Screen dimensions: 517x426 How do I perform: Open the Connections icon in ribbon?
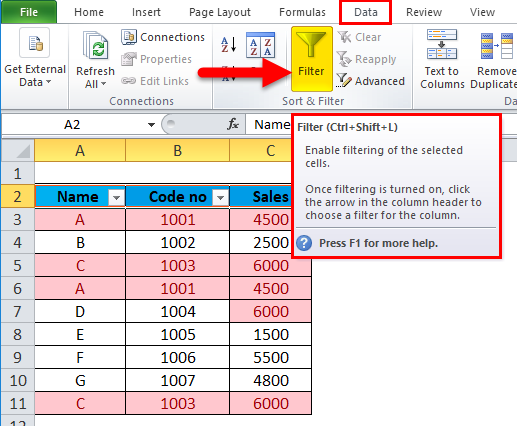pyautogui.click(x=129, y=37)
